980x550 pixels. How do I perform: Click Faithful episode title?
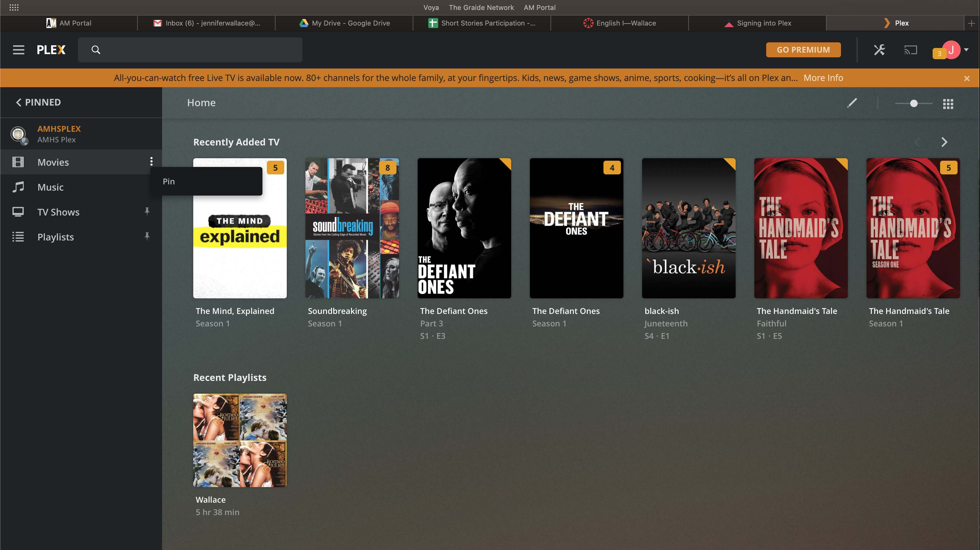coord(771,324)
